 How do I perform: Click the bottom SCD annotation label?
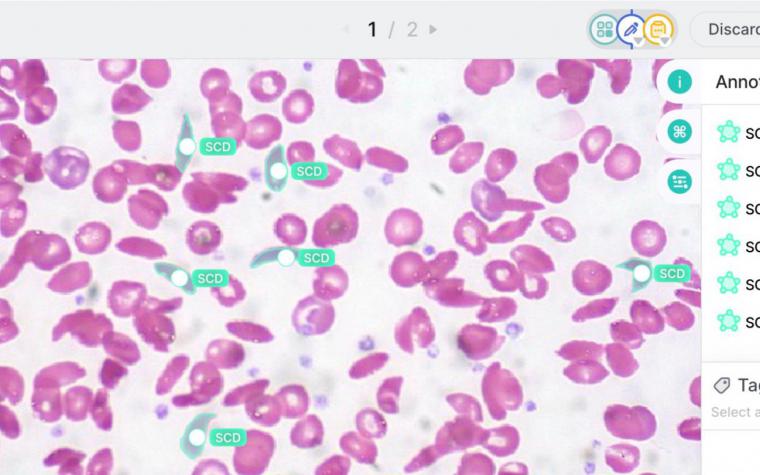228,438
